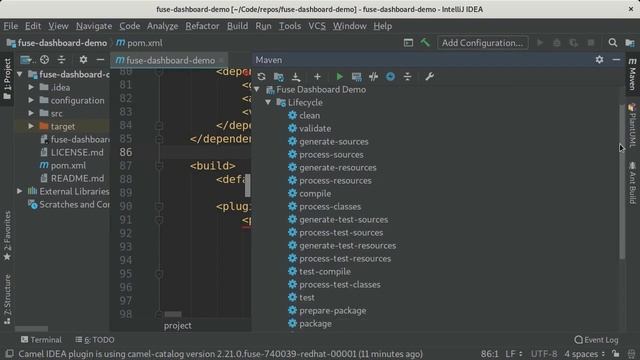Screen dimensions: 640x360
Task: Click the layout window icon beside hammer
Action: (x=408, y=42)
